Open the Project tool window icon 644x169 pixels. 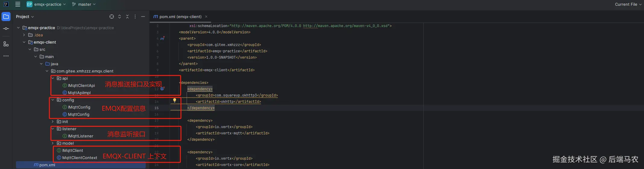(6, 17)
